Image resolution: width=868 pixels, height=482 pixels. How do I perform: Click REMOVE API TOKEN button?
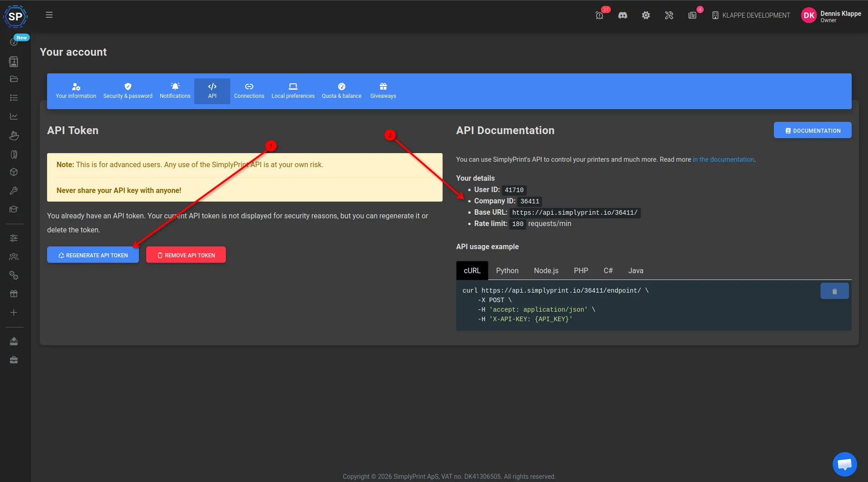click(186, 255)
